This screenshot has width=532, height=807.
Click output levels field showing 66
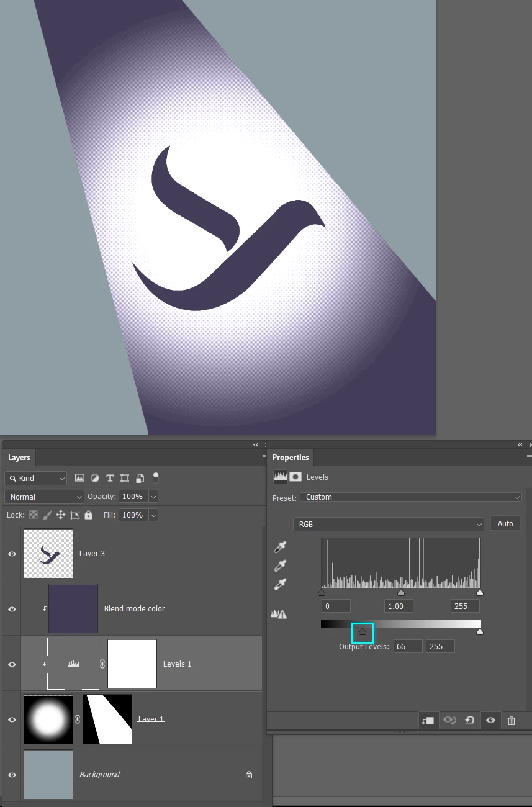coord(408,646)
